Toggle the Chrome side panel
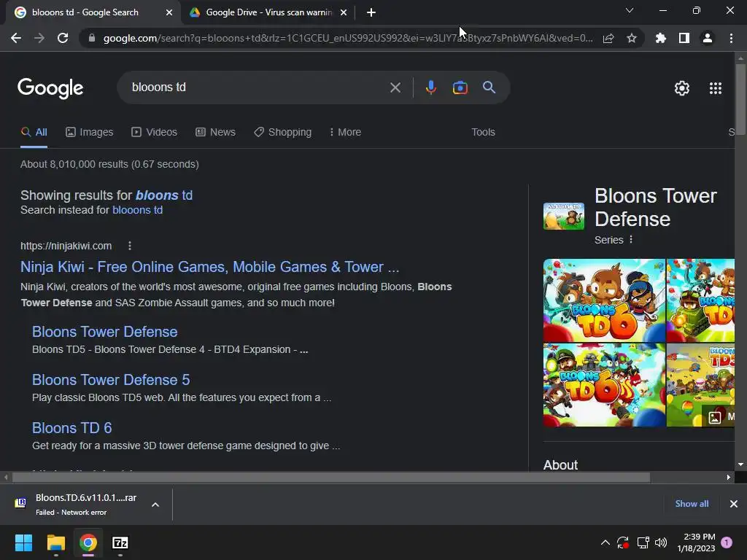Screen dimensions: 747x560 click(x=684, y=38)
